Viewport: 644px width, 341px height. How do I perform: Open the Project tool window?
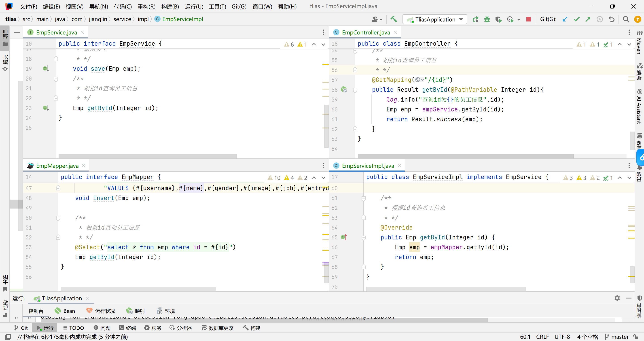coord(5,38)
